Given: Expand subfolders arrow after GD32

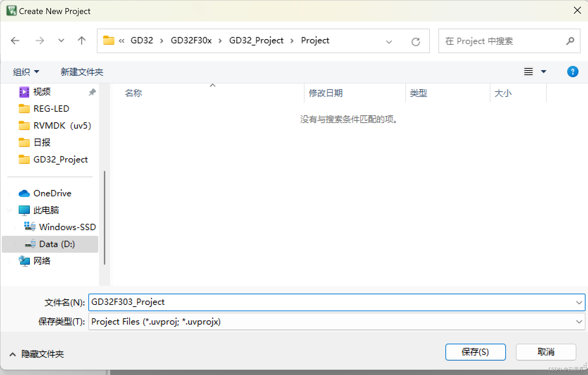Looking at the screenshot, I should coord(162,41).
